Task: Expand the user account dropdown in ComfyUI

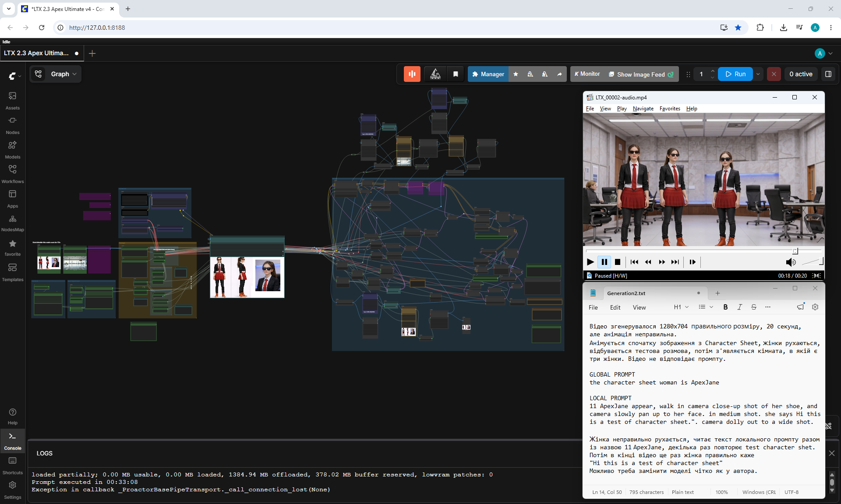Action: pyautogui.click(x=824, y=53)
